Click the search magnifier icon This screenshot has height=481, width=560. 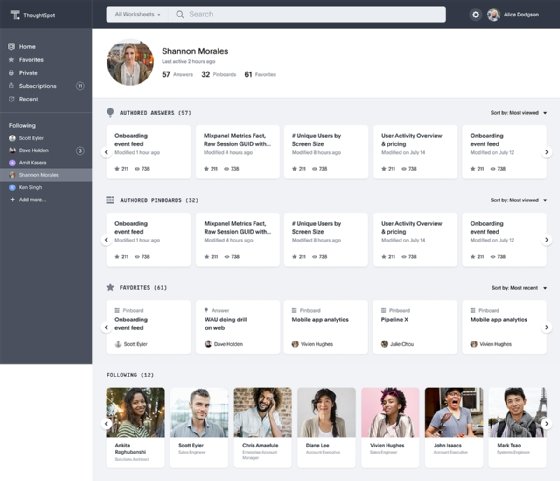[180, 15]
